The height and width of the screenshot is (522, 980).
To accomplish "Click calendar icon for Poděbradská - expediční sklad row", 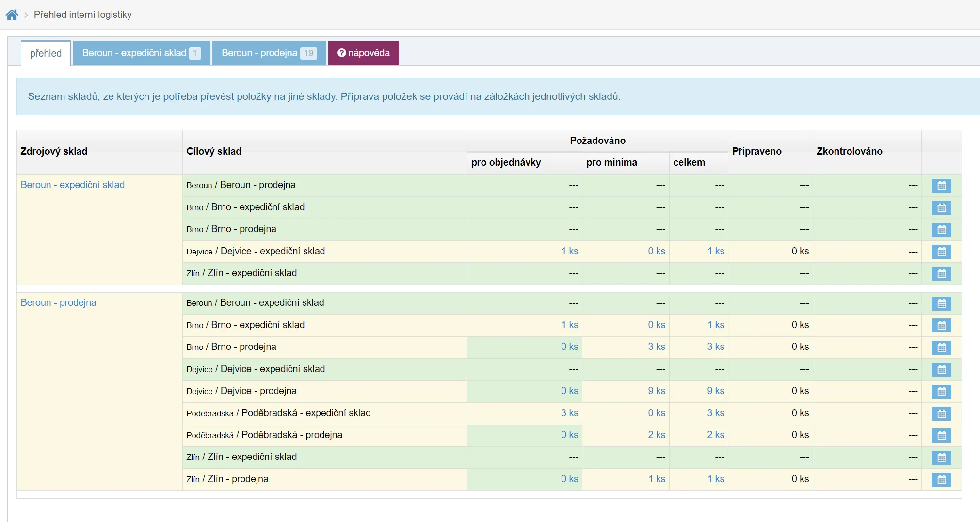I will point(941,414).
